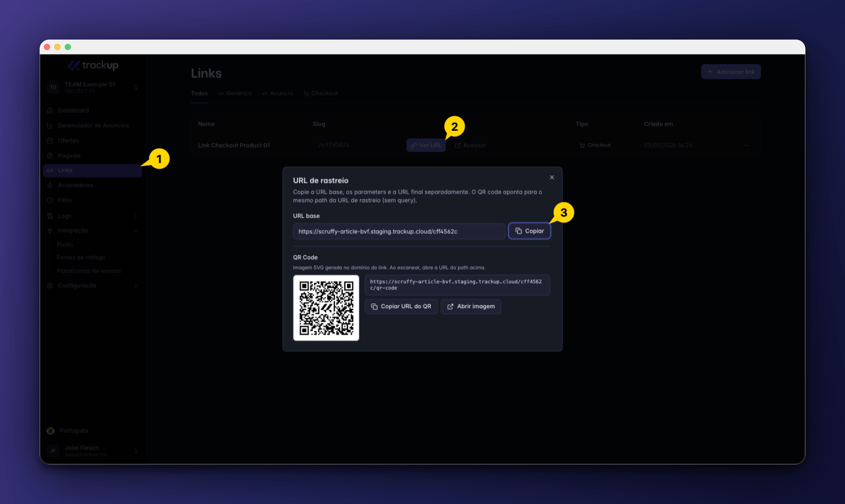Click the Tipo column header
Screen dimensions: 845x504
581,124
